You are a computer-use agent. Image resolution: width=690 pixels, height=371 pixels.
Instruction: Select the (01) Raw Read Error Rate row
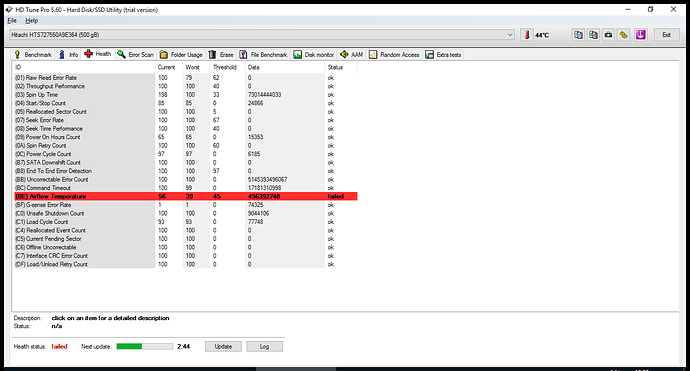[185, 78]
